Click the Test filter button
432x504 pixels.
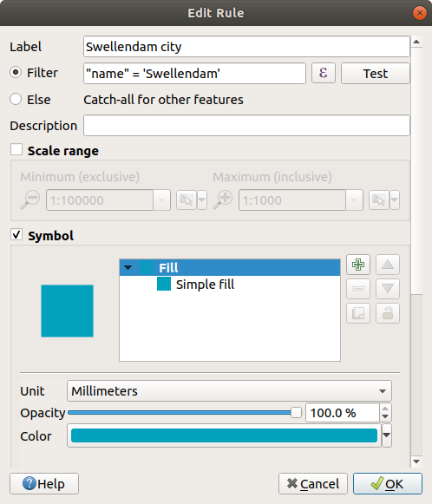(x=375, y=73)
